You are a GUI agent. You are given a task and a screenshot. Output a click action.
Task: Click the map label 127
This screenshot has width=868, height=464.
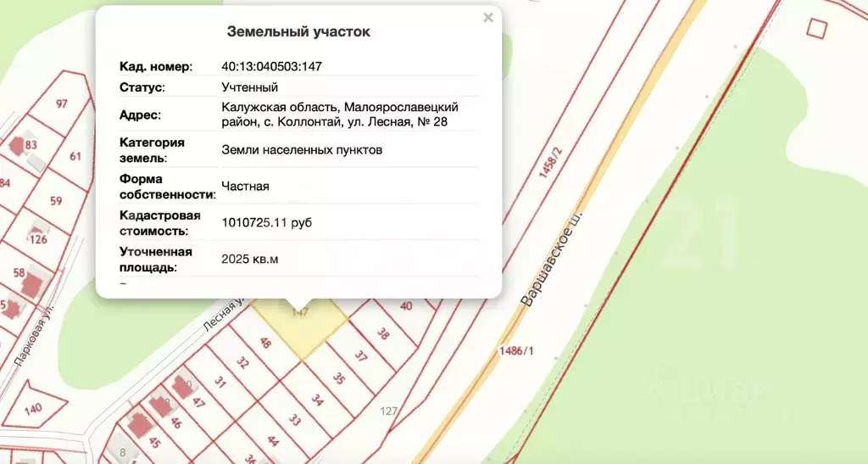[x=388, y=411]
